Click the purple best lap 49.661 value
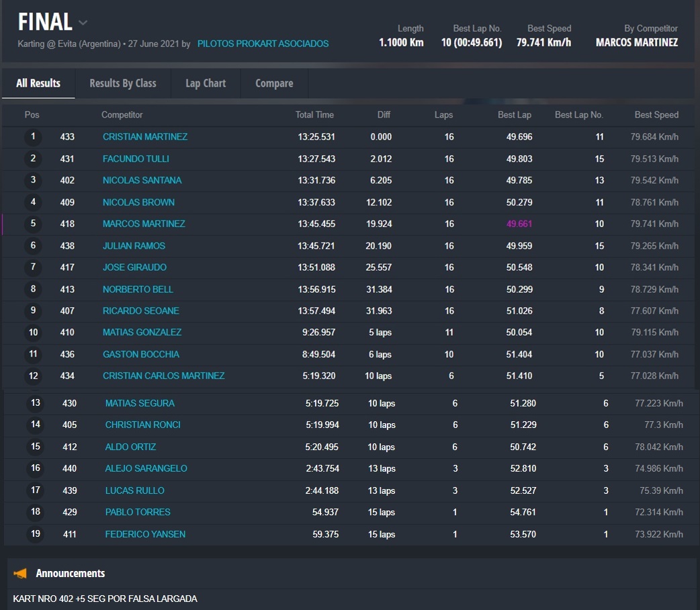The height and width of the screenshot is (610, 700). (519, 224)
